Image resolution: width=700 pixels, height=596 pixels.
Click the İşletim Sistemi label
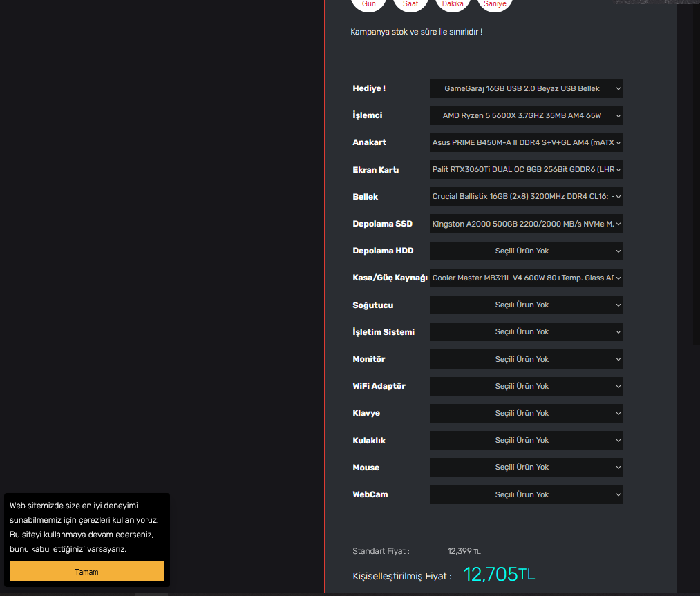tap(384, 332)
